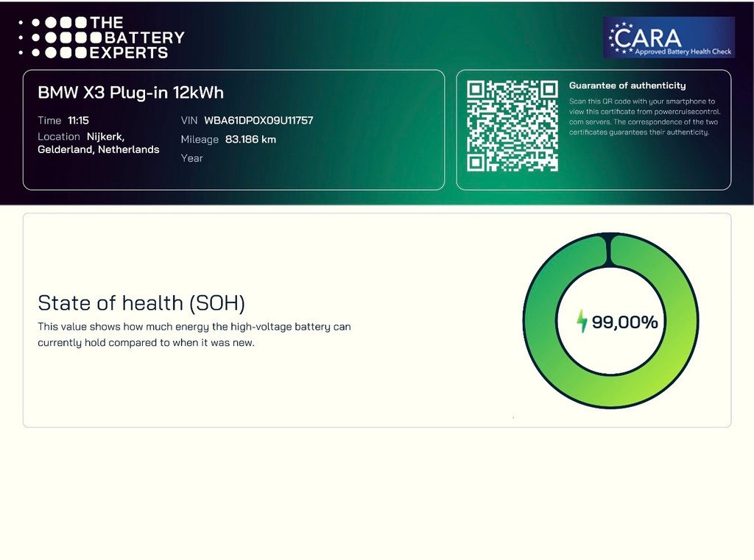Select the mileage value 83.186 km

[x=250, y=139]
